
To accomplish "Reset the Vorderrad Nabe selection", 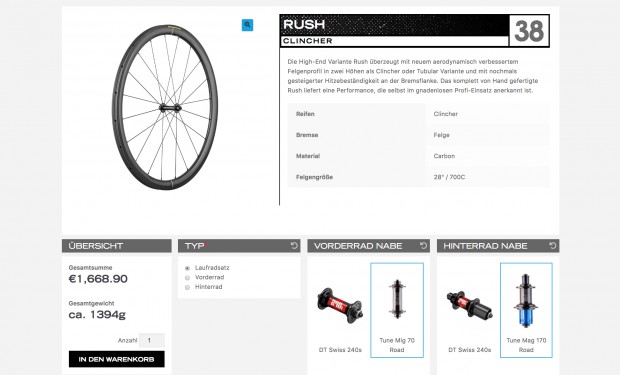I will pos(423,246).
